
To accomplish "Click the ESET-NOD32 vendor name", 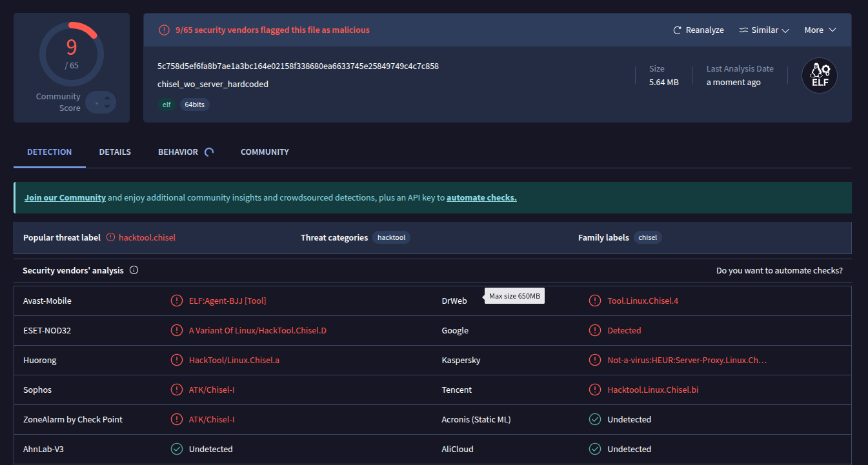I will (47, 331).
